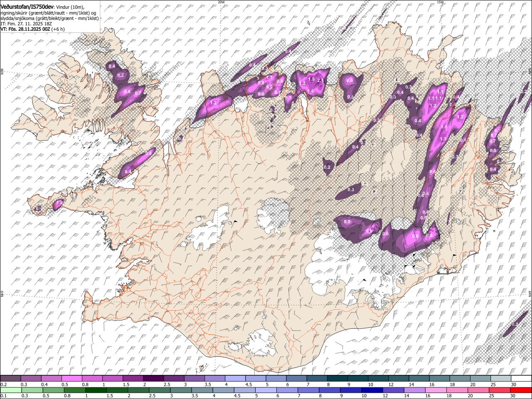Select magenta legend swatch at 1, purple row
The width and height of the screenshot is (532, 399).
[x=112, y=379]
